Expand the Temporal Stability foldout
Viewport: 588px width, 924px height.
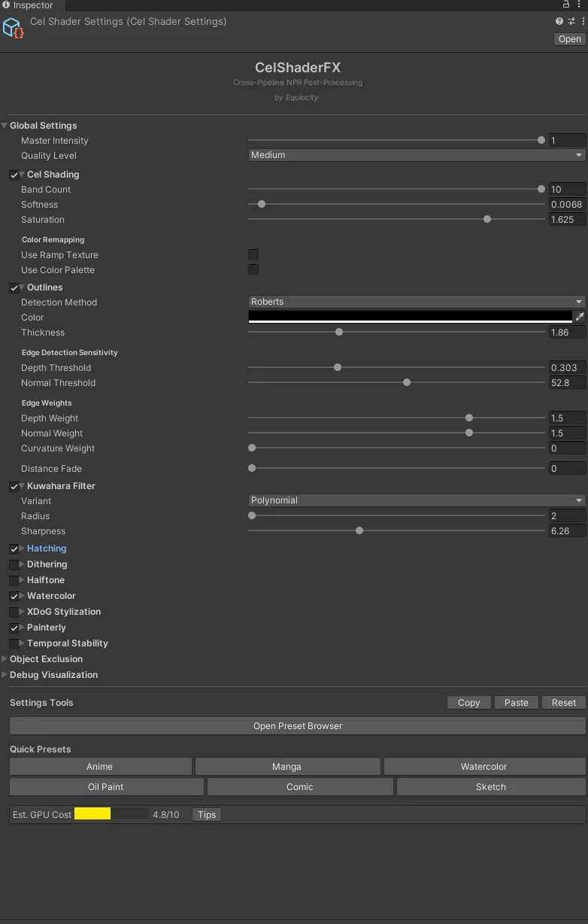(23, 643)
